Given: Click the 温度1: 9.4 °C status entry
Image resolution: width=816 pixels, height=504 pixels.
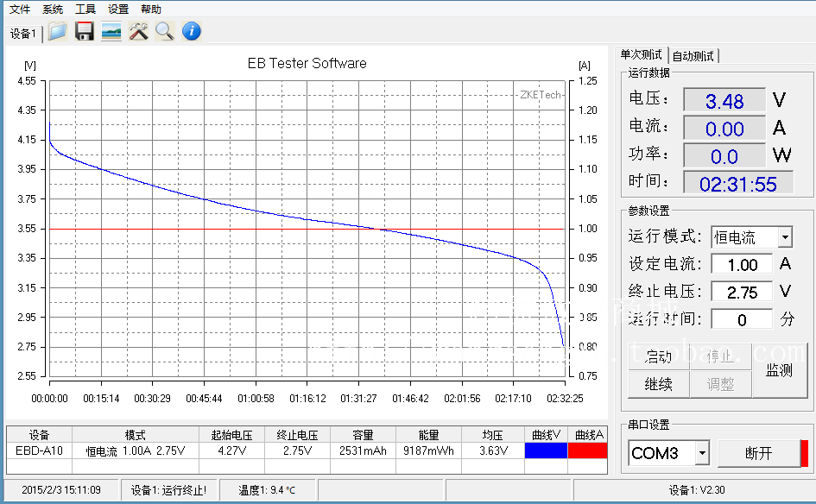Looking at the screenshot, I should (x=267, y=490).
